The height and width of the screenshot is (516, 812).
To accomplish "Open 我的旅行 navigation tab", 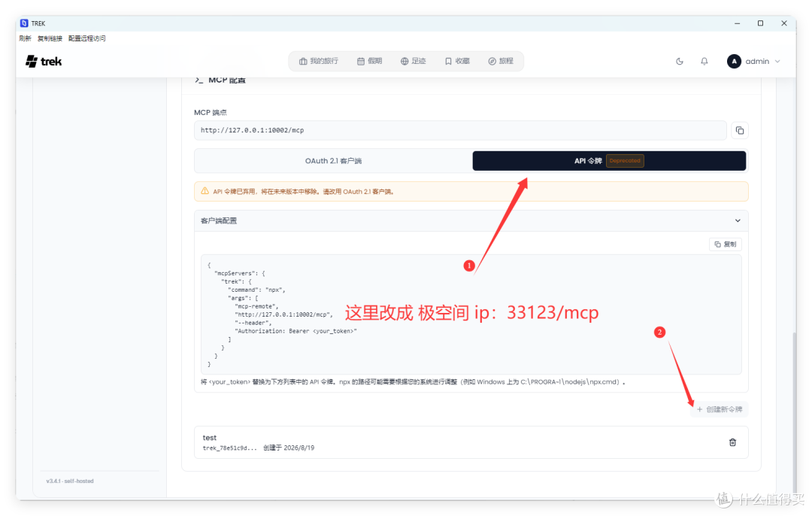I will click(x=319, y=61).
